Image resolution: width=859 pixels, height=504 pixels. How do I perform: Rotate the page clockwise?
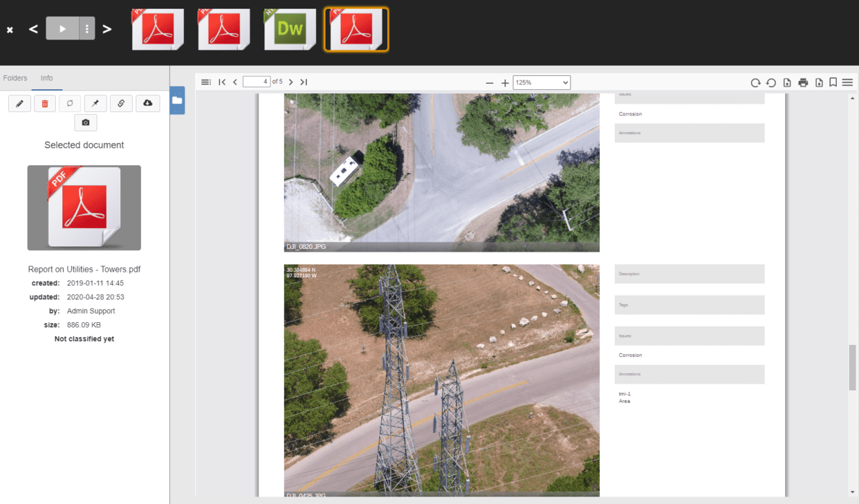[x=754, y=82]
